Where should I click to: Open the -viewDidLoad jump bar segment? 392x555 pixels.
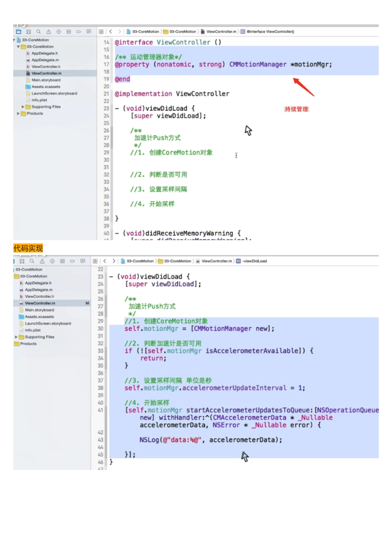click(x=254, y=261)
